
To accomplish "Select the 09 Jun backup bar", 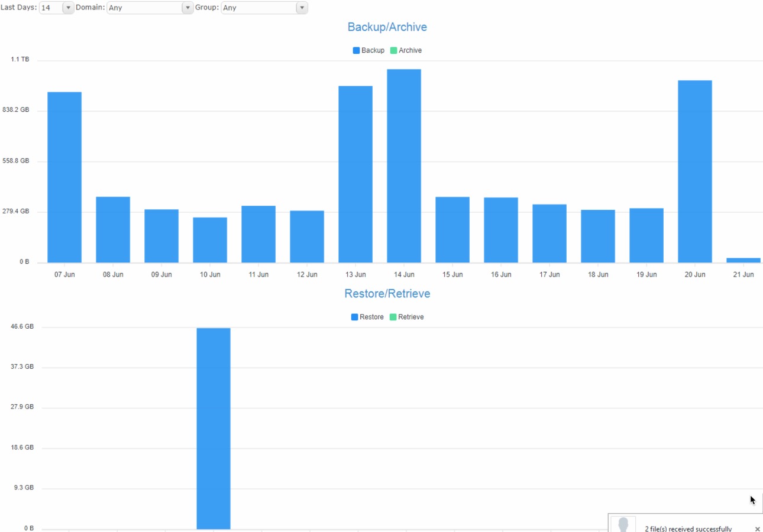I will [161, 236].
